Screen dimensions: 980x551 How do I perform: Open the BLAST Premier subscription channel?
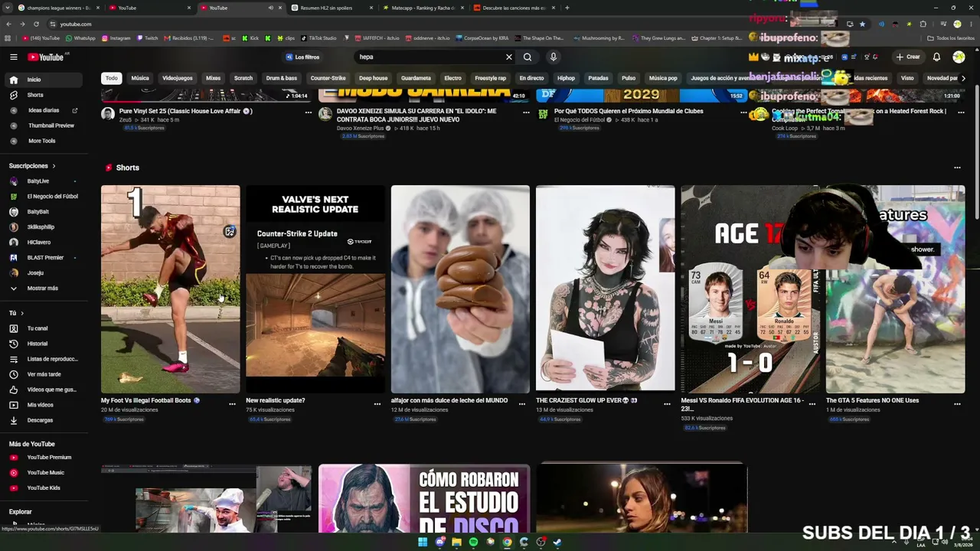pyautogui.click(x=44, y=258)
